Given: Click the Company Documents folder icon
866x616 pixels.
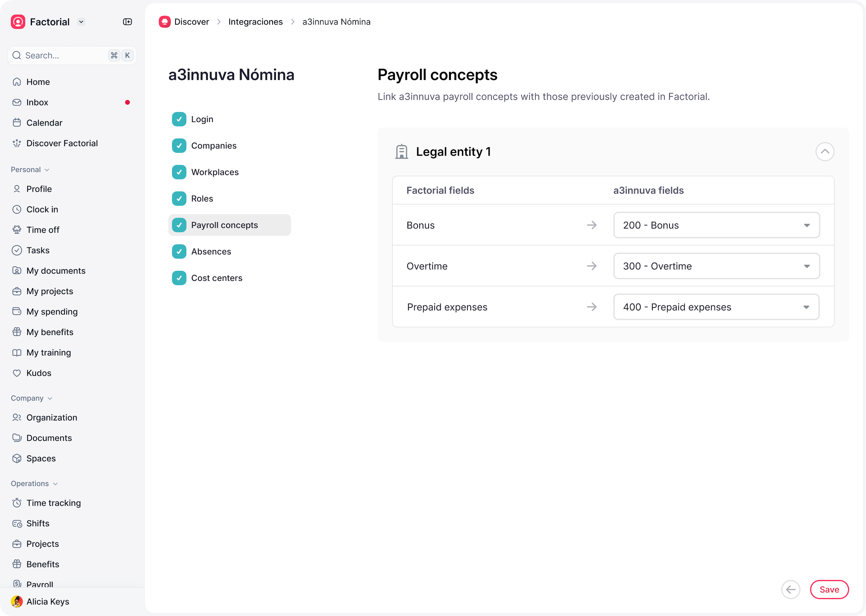Looking at the screenshot, I should pyautogui.click(x=17, y=438).
